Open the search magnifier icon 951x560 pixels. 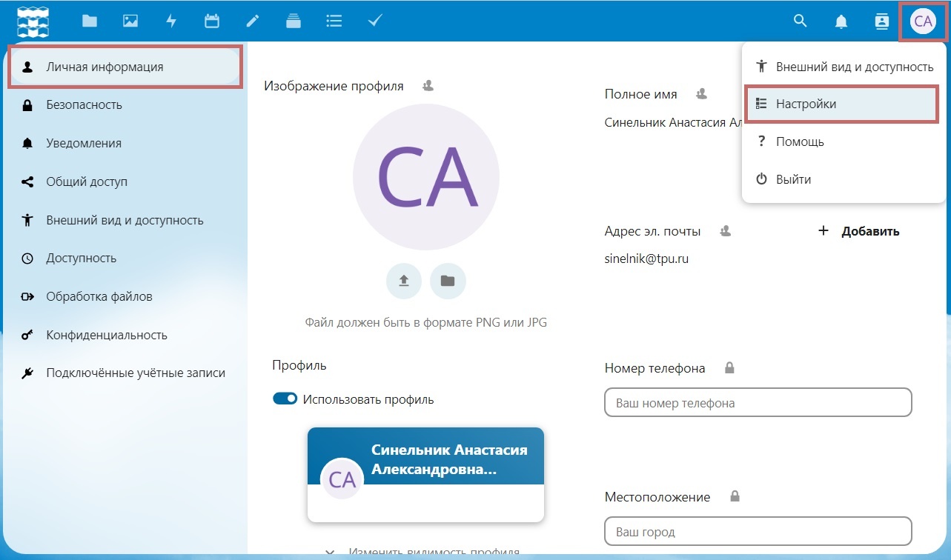click(x=800, y=21)
